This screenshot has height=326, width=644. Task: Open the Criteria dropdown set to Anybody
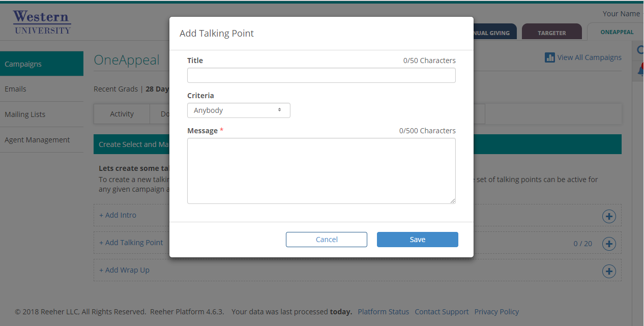pyautogui.click(x=239, y=110)
